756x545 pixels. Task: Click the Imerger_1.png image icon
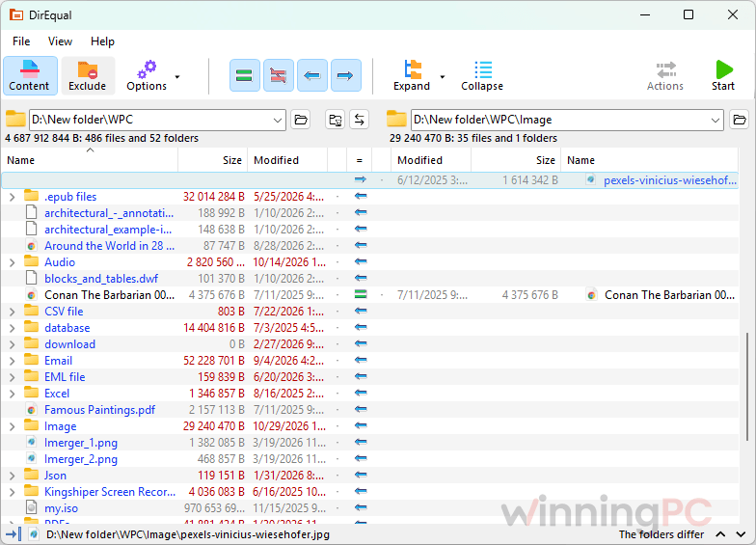pos(31,442)
